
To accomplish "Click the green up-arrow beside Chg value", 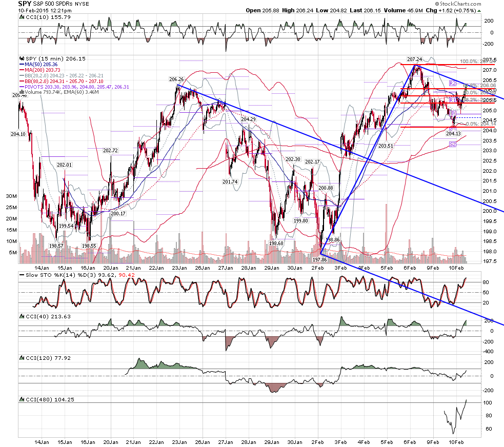I will point(479,11).
